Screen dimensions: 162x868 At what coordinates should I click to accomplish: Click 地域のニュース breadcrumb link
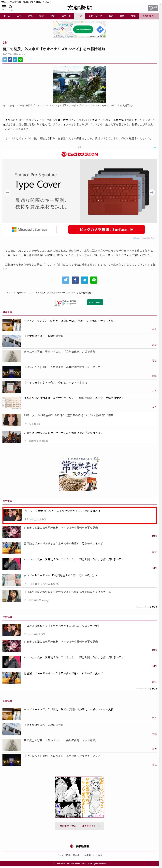pyautogui.click(x=24, y=292)
